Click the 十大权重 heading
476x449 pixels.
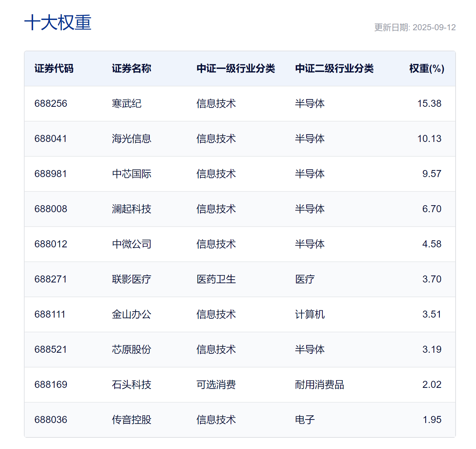coord(58,23)
